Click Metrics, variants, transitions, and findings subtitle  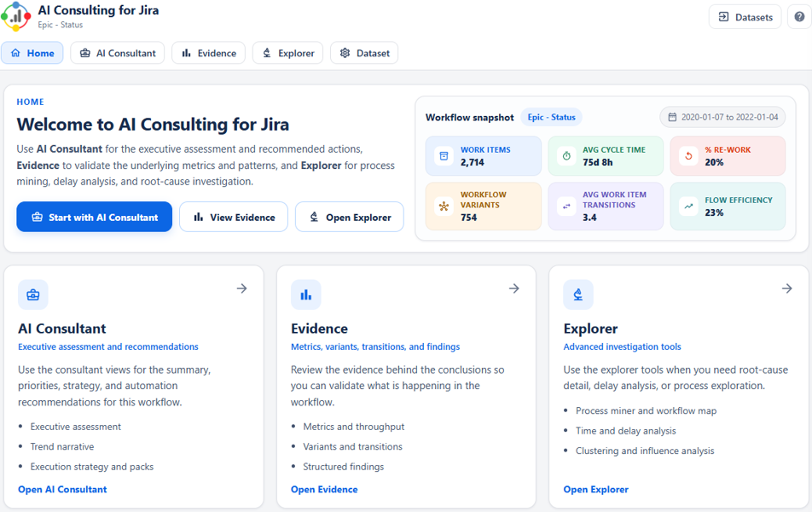point(375,346)
